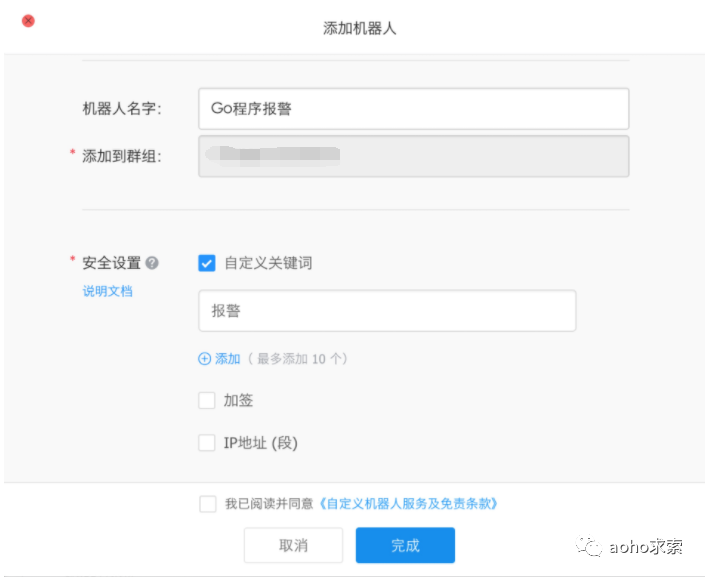
Task: Click the keyword field containing 报警
Action: pos(387,311)
